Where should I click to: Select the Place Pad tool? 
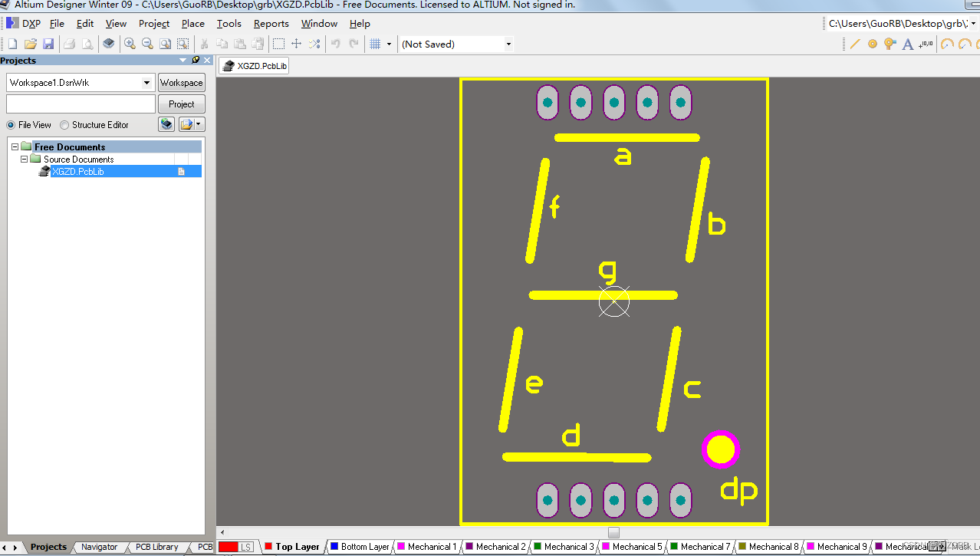coord(873,44)
